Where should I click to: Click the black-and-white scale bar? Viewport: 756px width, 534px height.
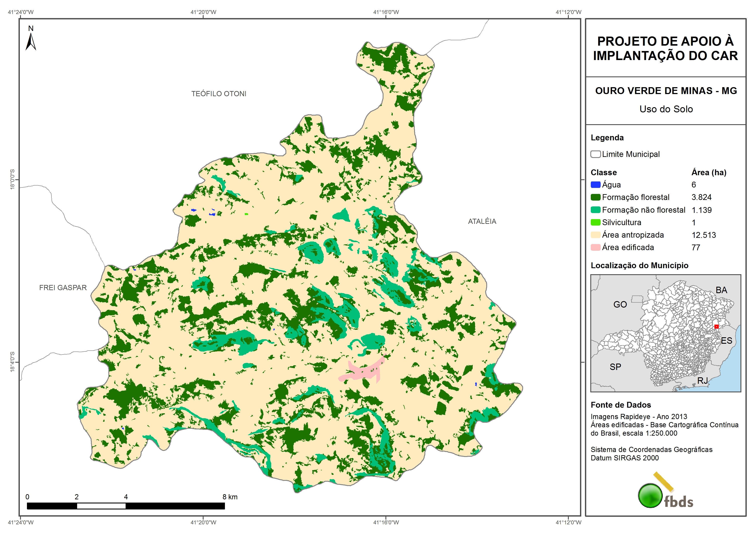(x=126, y=506)
